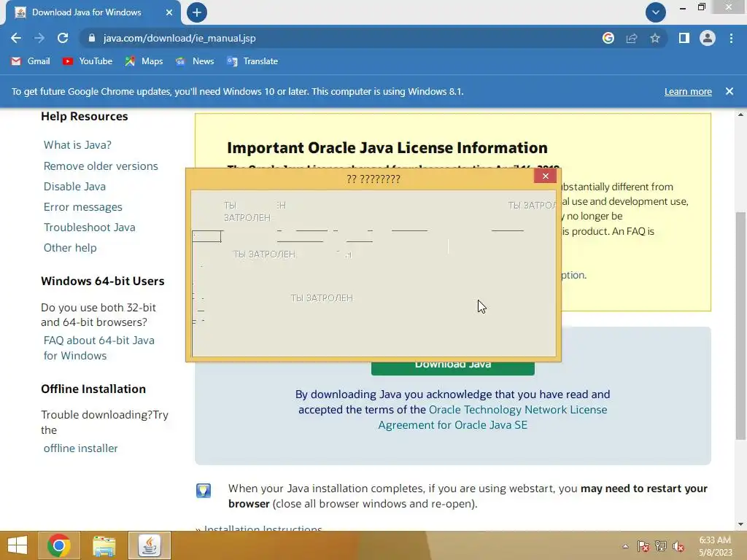Viewport: 747px width, 560px height.
Task: Open the Other help link
Action: [x=70, y=248]
